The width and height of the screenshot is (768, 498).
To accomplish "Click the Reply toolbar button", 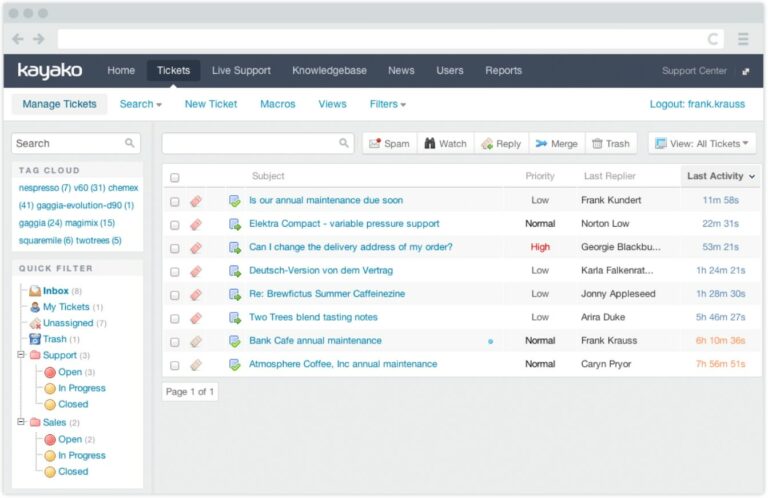I will 501,143.
